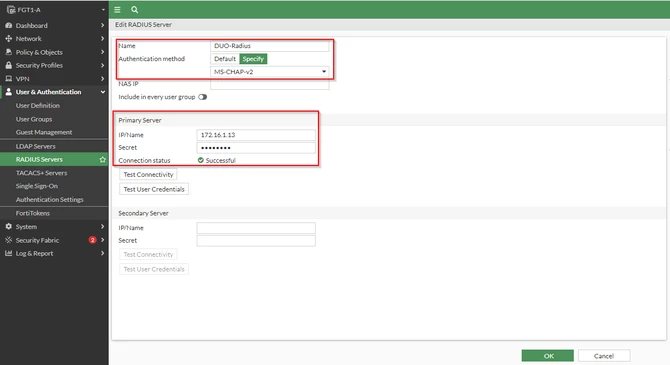The image size is (670, 365).
Task: Toggle Include in every user group switch
Action: pos(203,97)
